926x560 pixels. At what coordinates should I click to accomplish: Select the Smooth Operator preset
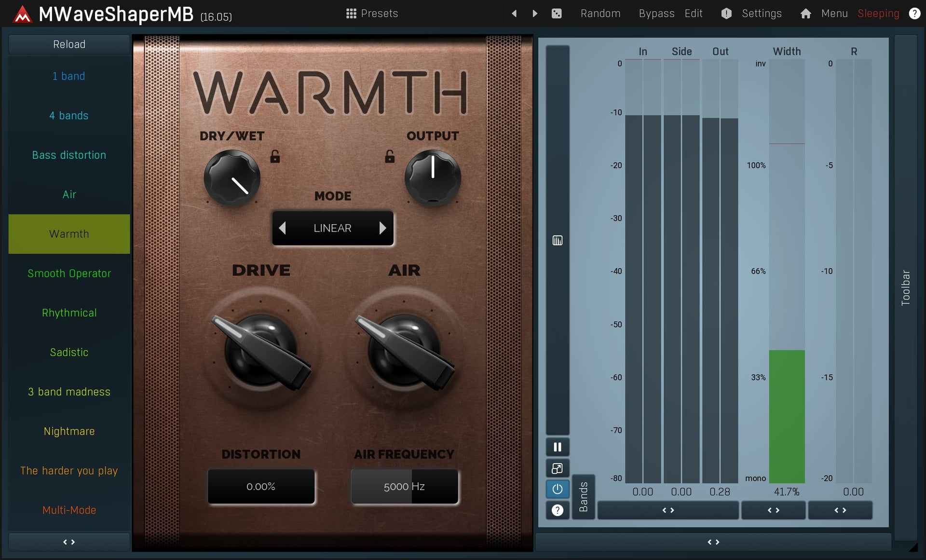coord(69,273)
